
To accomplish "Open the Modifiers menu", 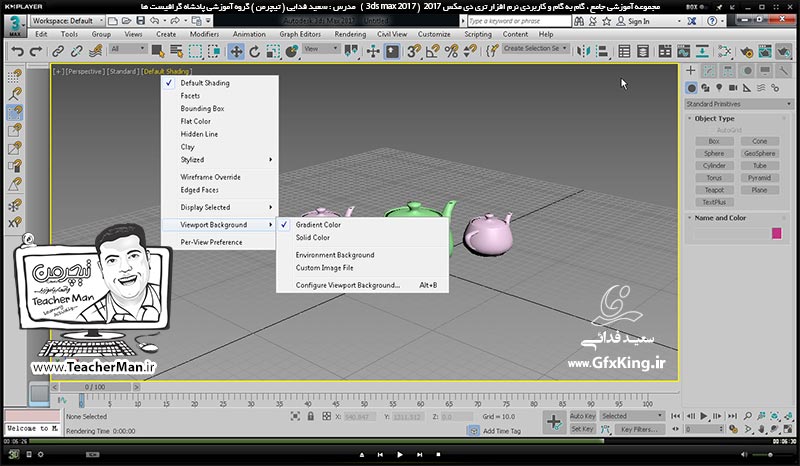I will (204, 34).
